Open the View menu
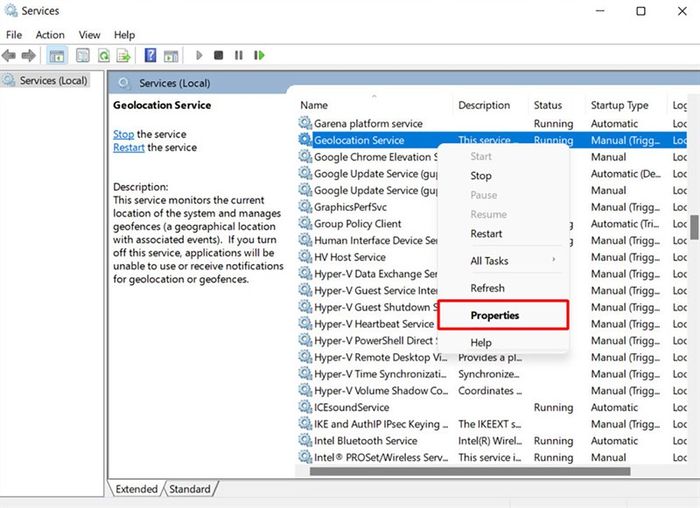This screenshot has width=700, height=508. [89, 35]
